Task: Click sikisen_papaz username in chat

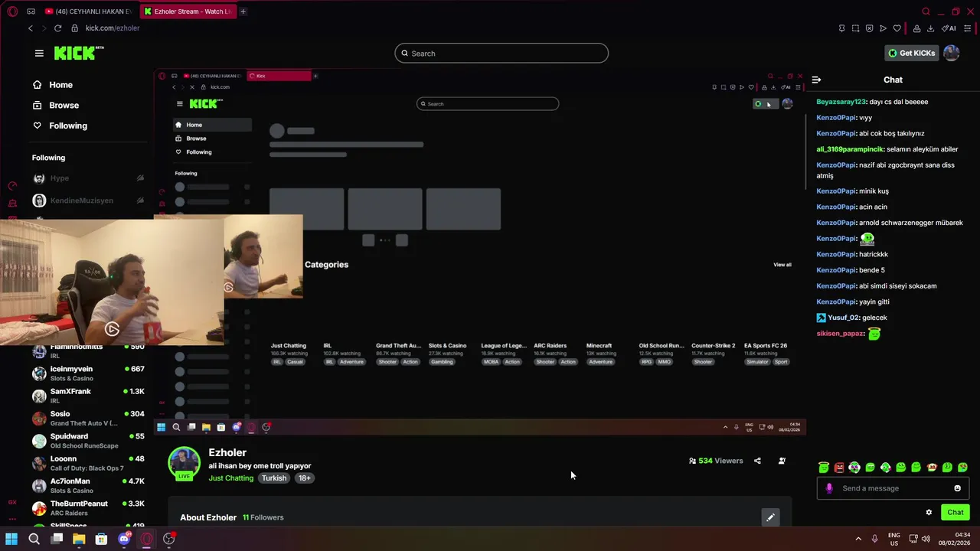Action: (x=840, y=334)
